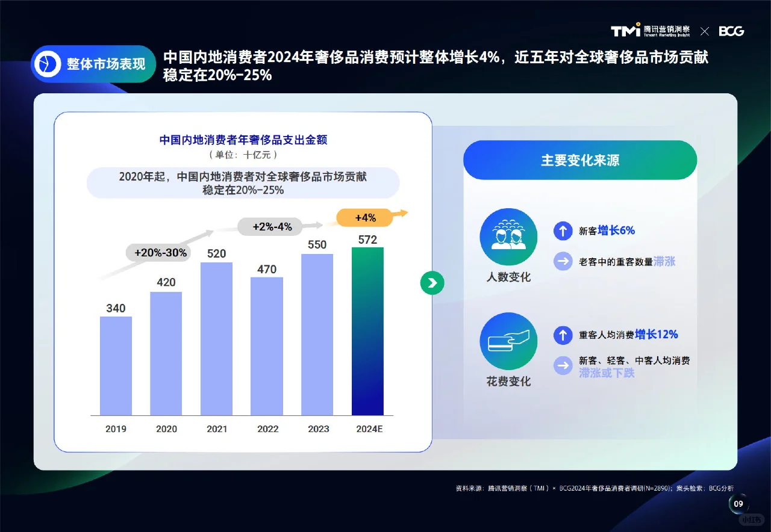Click the hand-with-card icon above 花费变化
Screen dimensions: 771x532
tap(508, 341)
